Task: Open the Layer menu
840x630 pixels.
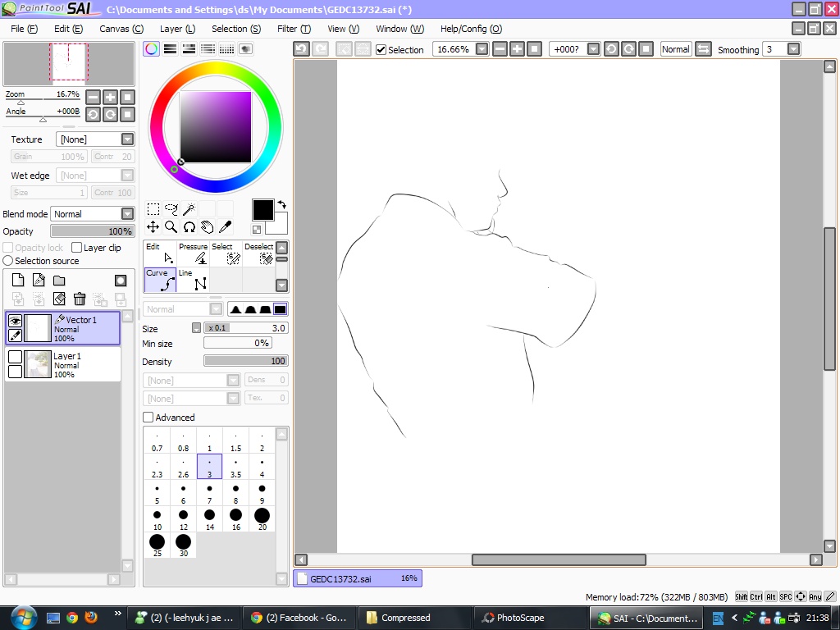Action: click(x=177, y=29)
